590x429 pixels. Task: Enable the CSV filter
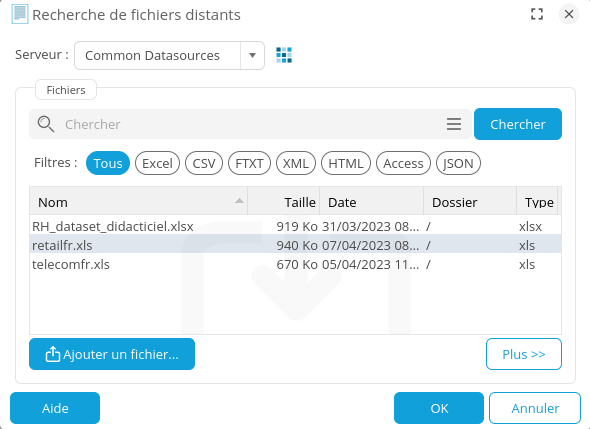[x=204, y=163]
